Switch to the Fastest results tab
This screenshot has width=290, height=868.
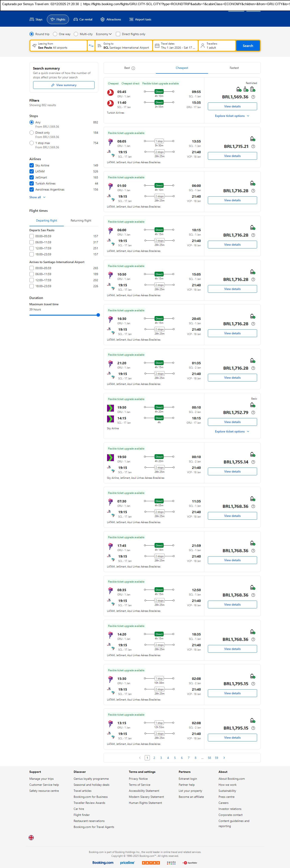234,68
